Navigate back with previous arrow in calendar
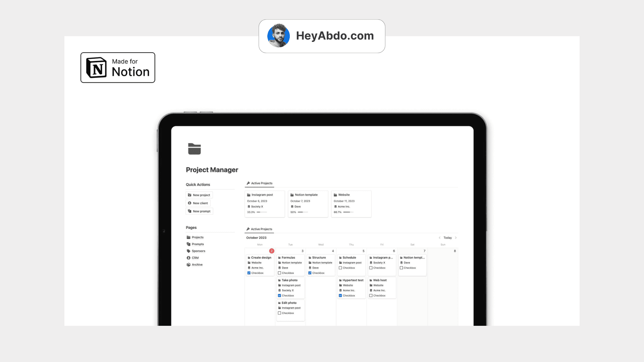Screen dimensions: 644x362 tap(439, 238)
